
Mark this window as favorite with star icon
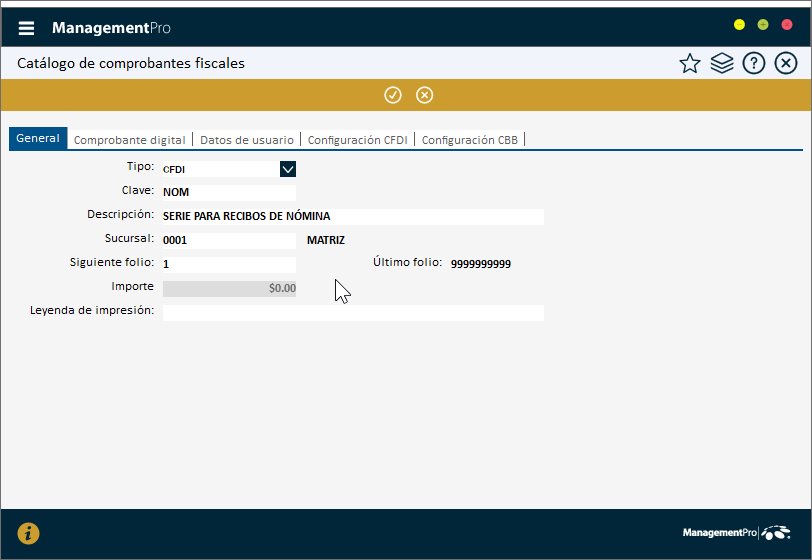[690, 63]
